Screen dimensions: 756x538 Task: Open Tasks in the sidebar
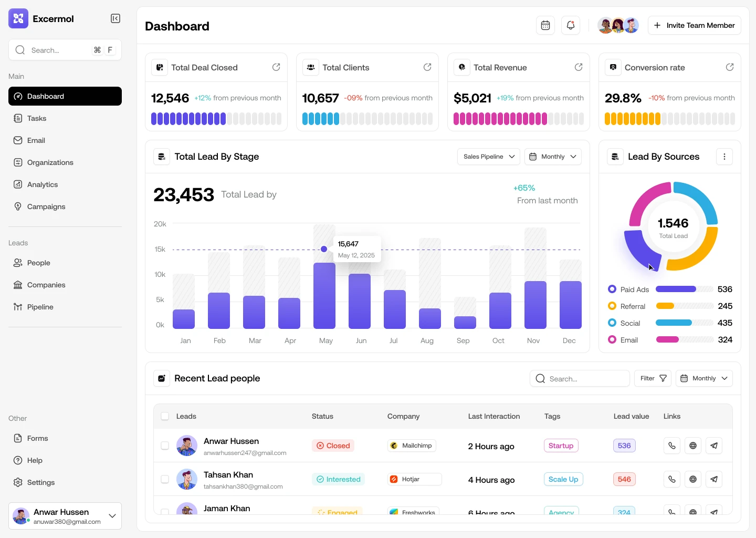coord(65,118)
